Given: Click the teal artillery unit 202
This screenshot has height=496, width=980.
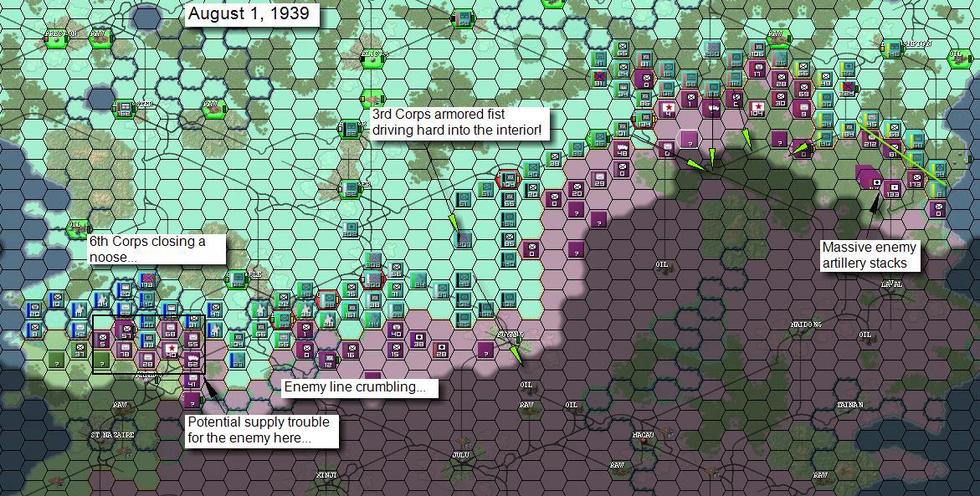Looking at the screenshot, I should [350, 230].
